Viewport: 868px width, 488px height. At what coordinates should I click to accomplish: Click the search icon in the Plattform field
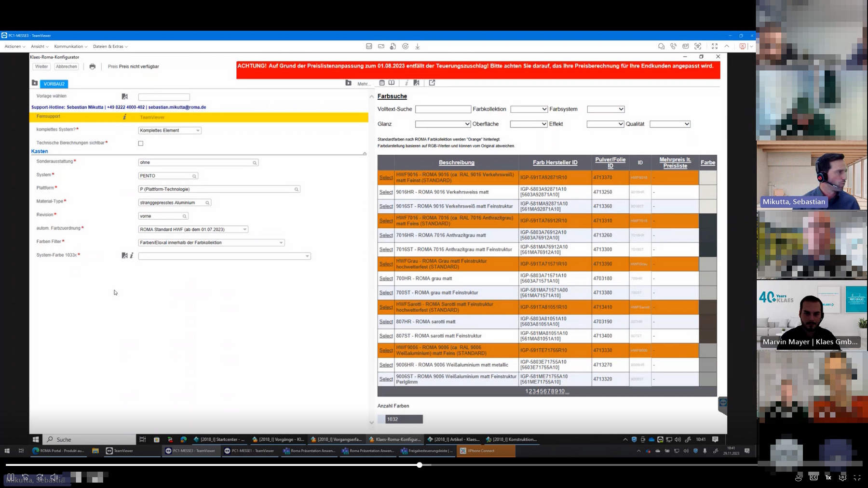(x=297, y=189)
